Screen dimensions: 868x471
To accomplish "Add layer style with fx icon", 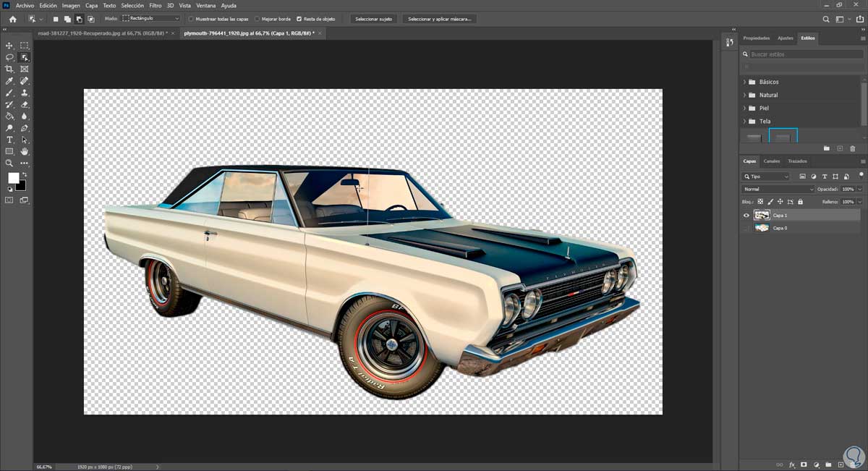I will [792, 464].
